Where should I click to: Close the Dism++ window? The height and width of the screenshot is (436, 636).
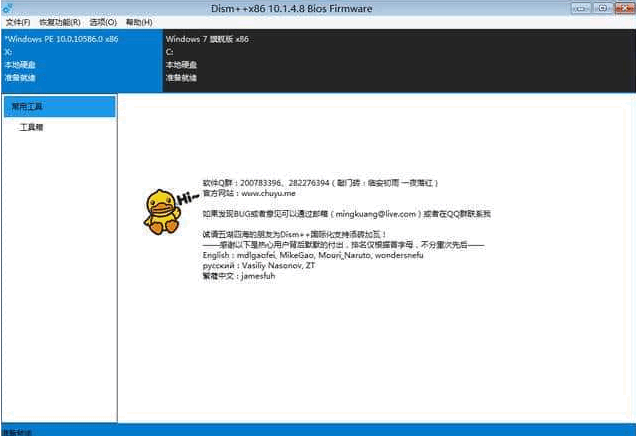(x=625, y=8)
